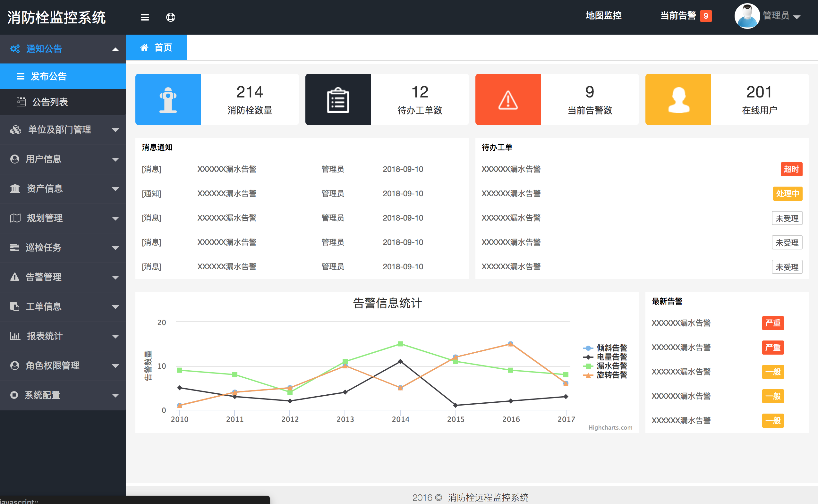Viewport: 818px width, 504px height.
Task: Click the red 当前告警 count badge
Action: coord(706,16)
